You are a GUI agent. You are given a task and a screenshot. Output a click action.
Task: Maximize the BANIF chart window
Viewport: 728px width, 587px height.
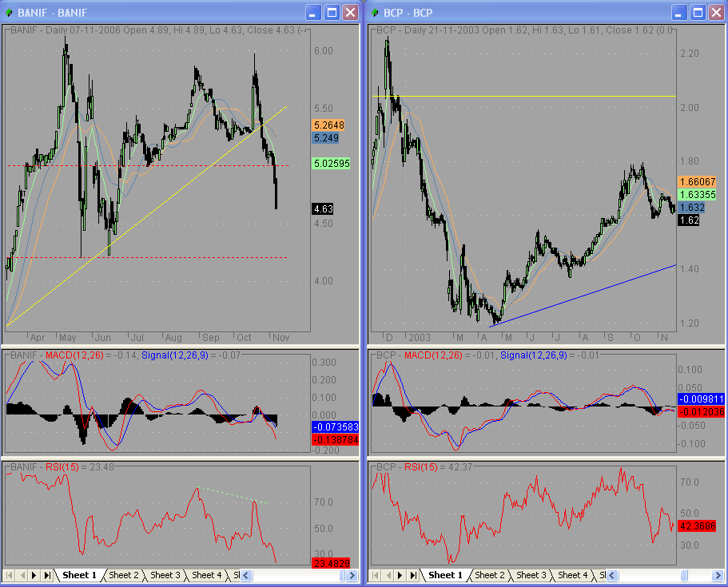[x=332, y=13]
